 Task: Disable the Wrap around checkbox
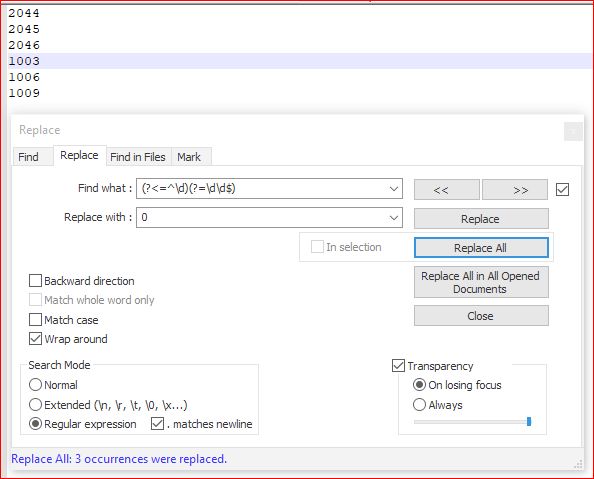click(35, 338)
